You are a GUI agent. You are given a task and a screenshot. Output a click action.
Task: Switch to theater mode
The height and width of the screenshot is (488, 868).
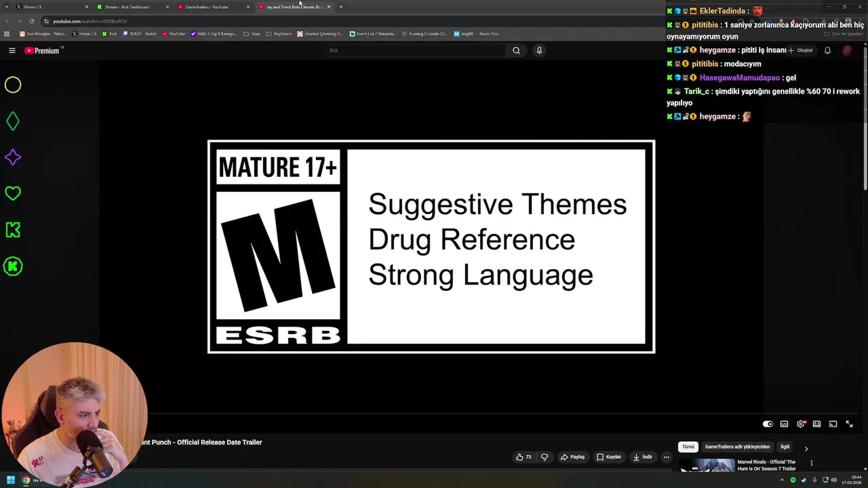point(816,424)
